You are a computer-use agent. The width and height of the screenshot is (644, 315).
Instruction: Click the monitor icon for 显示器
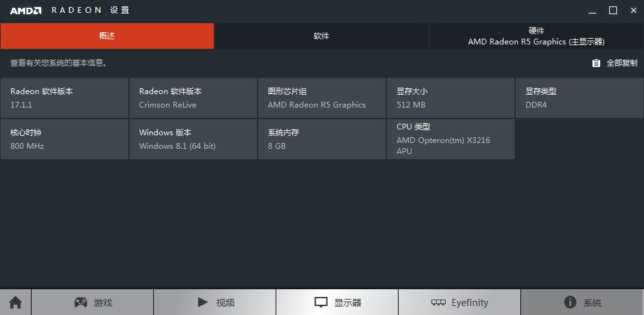point(321,302)
